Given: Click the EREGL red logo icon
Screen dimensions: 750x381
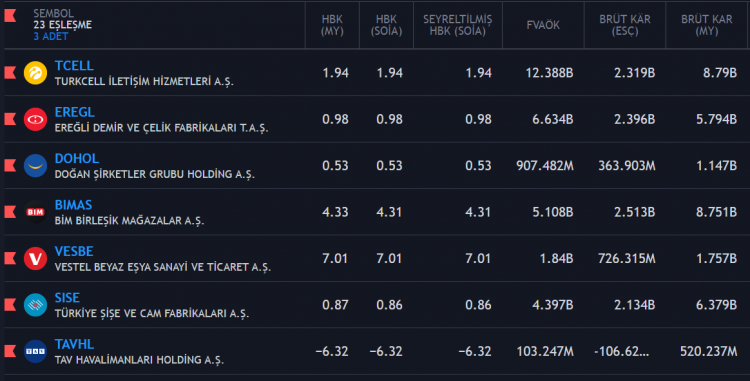Looking at the screenshot, I should [x=35, y=119].
